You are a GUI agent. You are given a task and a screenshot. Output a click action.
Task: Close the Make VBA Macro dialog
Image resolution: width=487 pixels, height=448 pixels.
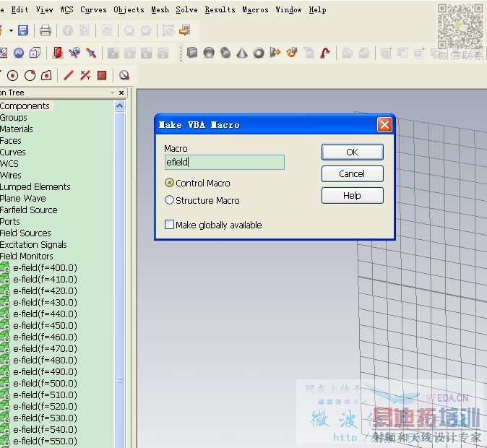coord(384,125)
